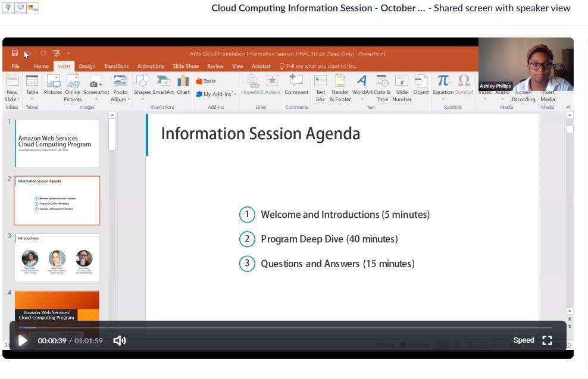Insert a Chart

pyautogui.click(x=183, y=84)
